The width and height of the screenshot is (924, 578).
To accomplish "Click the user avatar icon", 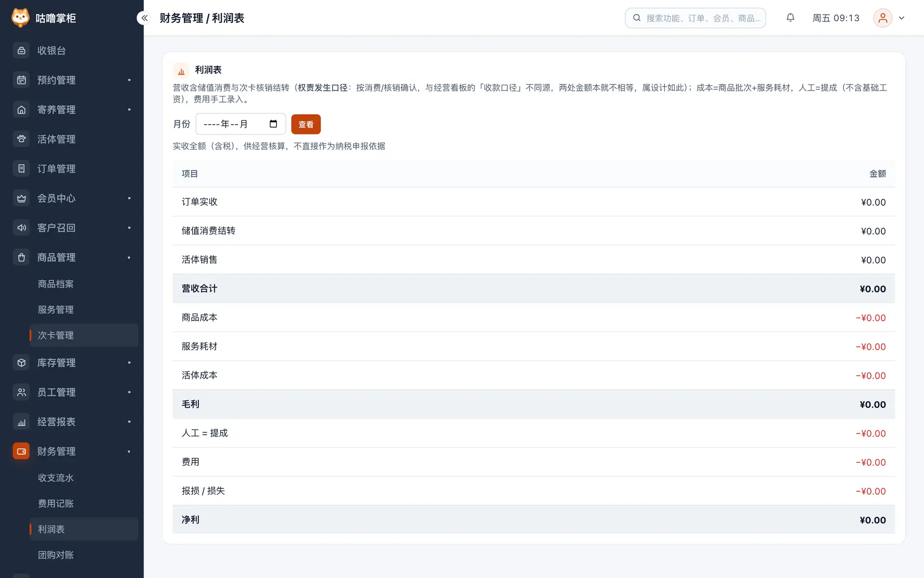I will [883, 18].
